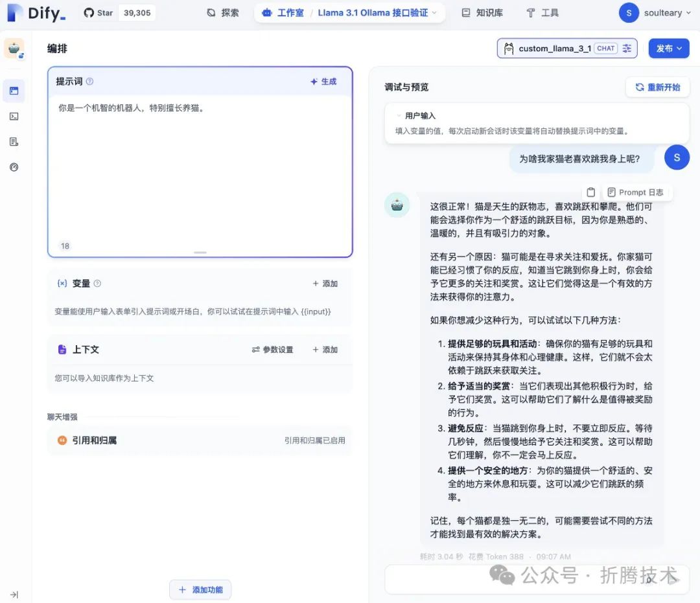Expand the sidebar with arrow icon
The image size is (700, 603).
14,595
